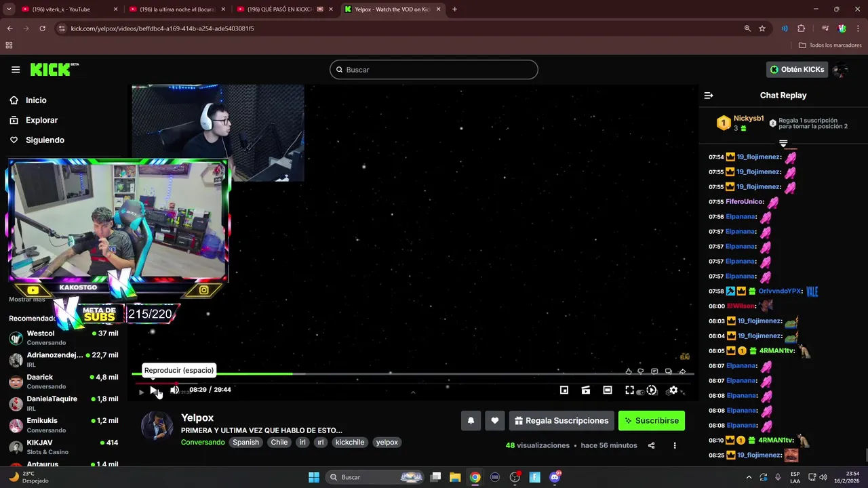Open Discord from the taskbar
This screenshot has height=488, width=868.
pos(555,477)
